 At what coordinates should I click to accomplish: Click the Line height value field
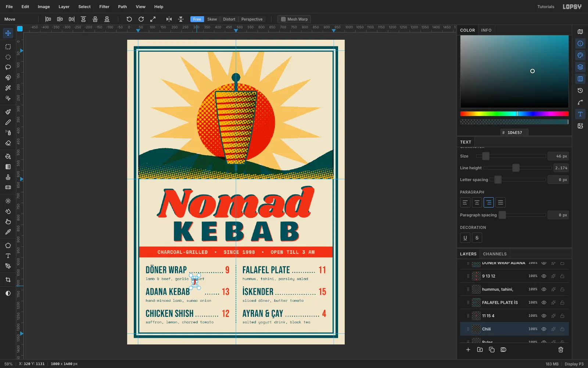[x=561, y=168]
